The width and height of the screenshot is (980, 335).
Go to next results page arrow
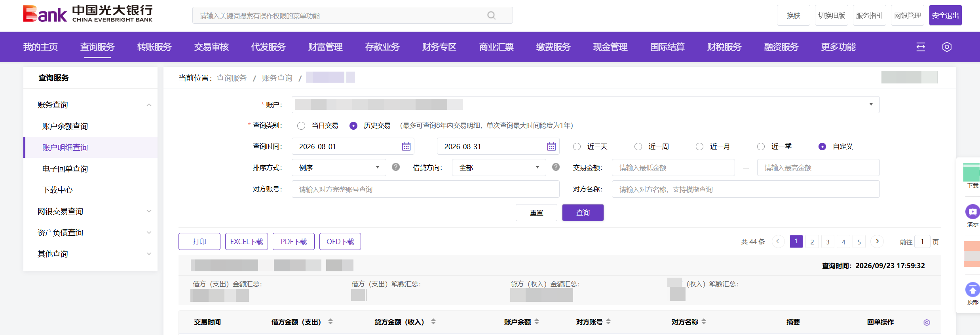point(877,241)
